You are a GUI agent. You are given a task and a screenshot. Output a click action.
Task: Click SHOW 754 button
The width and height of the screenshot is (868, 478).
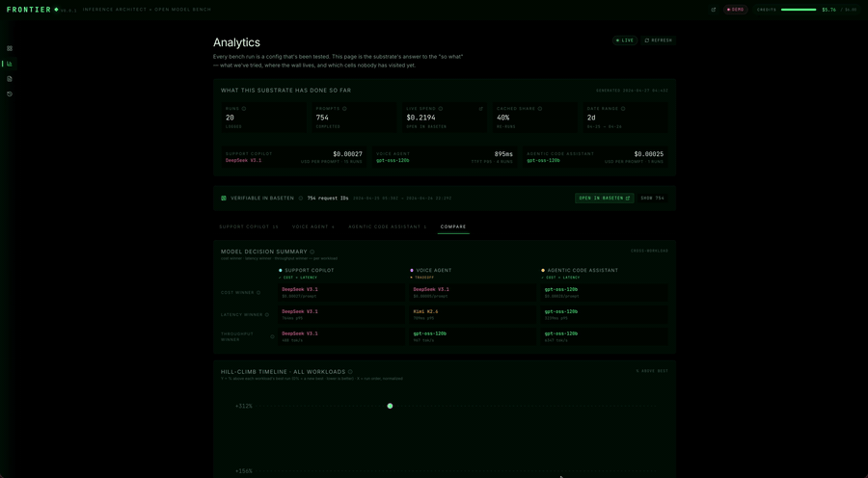coord(652,199)
